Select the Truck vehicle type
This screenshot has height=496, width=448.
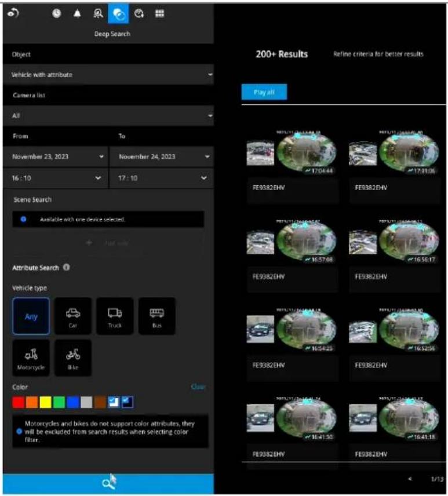click(115, 316)
